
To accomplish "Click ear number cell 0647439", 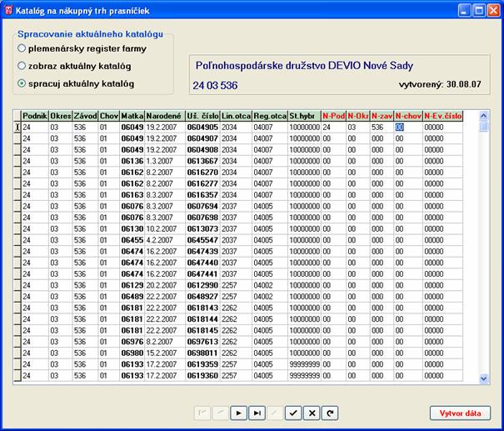I will click(x=202, y=252).
